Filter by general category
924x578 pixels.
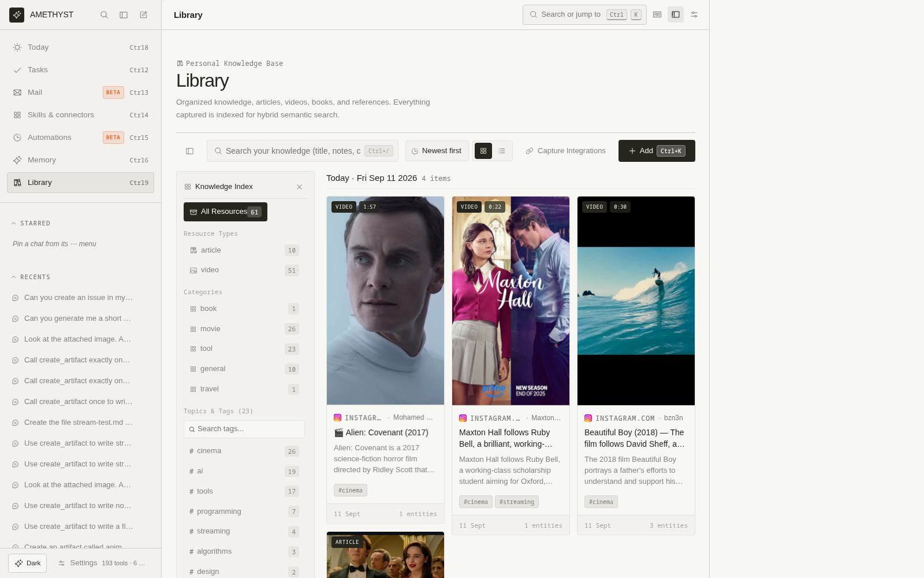[x=245, y=369]
